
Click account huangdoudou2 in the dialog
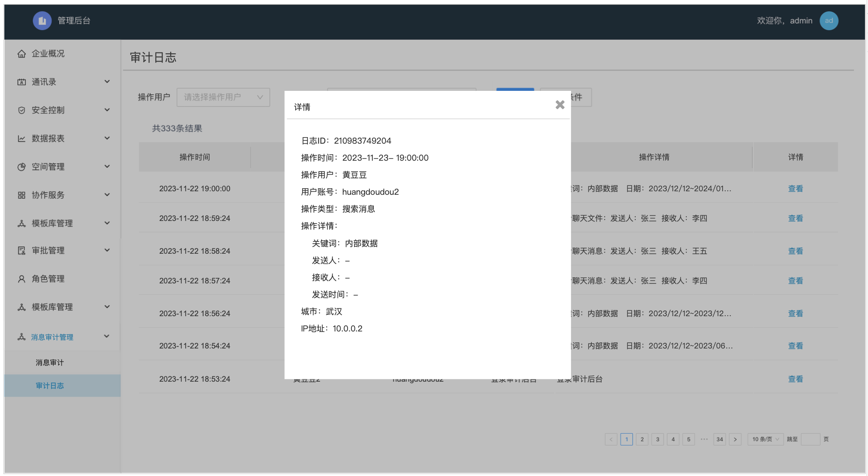click(370, 192)
